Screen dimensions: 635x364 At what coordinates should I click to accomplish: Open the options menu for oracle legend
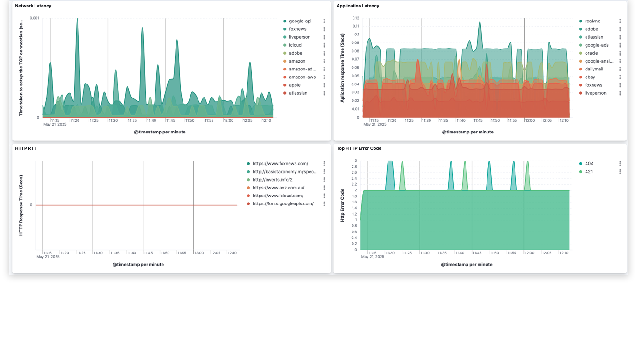pos(620,53)
